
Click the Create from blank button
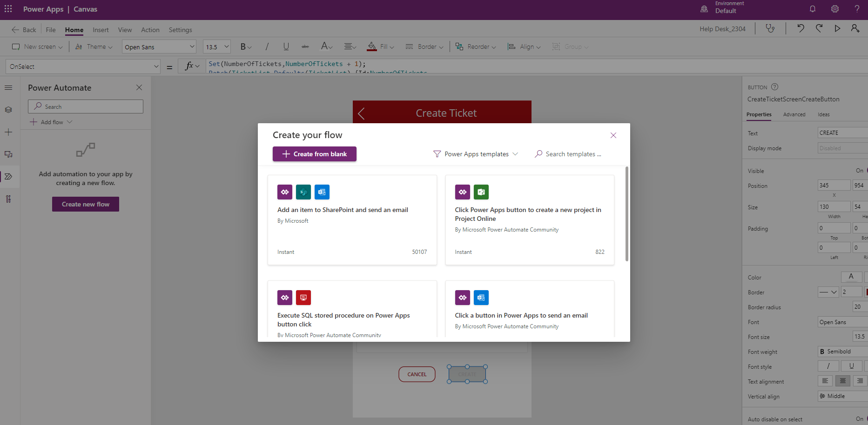click(314, 153)
